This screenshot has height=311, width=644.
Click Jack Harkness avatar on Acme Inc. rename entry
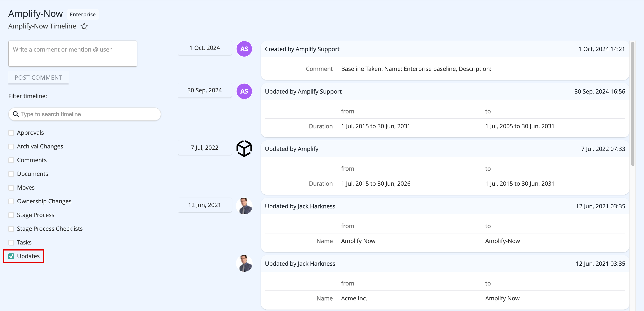244,264
